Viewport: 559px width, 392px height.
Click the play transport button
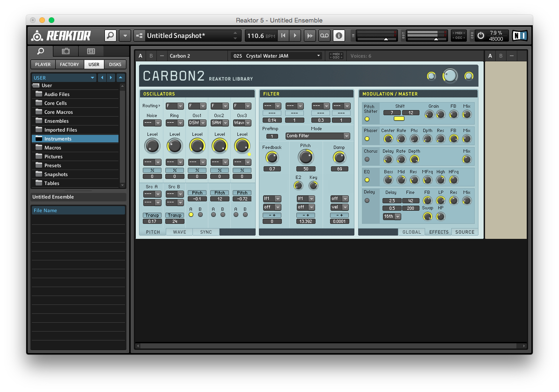(x=295, y=36)
